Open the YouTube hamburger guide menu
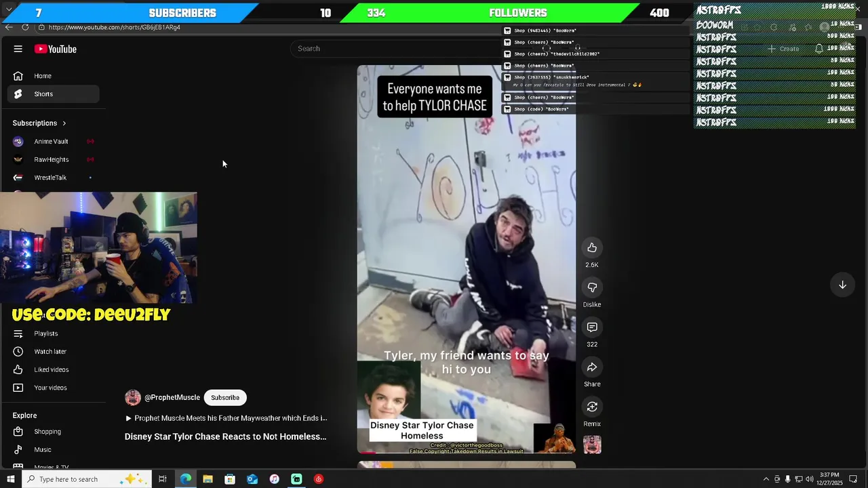The width and height of the screenshot is (868, 488). tap(18, 49)
